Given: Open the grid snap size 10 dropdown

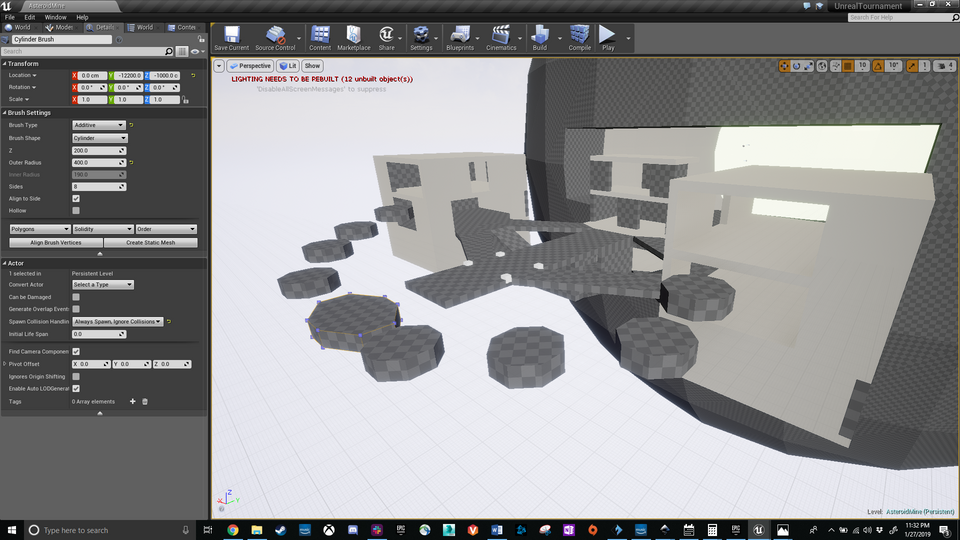Looking at the screenshot, I should pos(862,66).
